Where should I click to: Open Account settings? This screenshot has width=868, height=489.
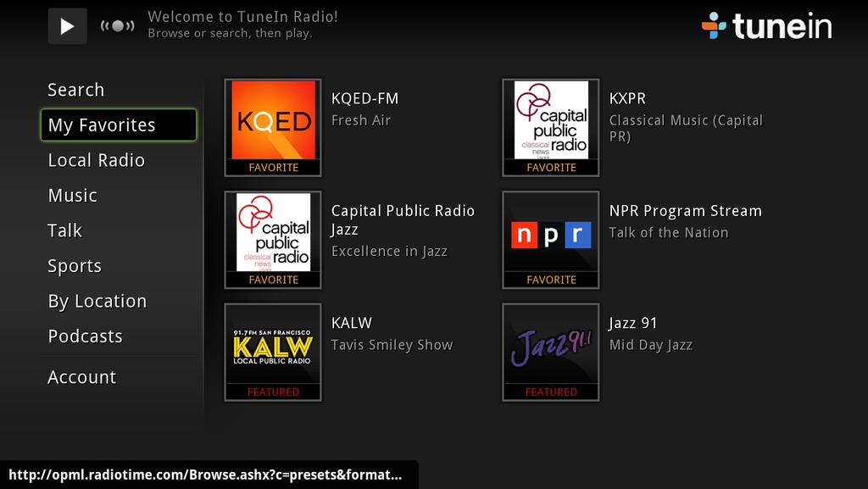(81, 378)
